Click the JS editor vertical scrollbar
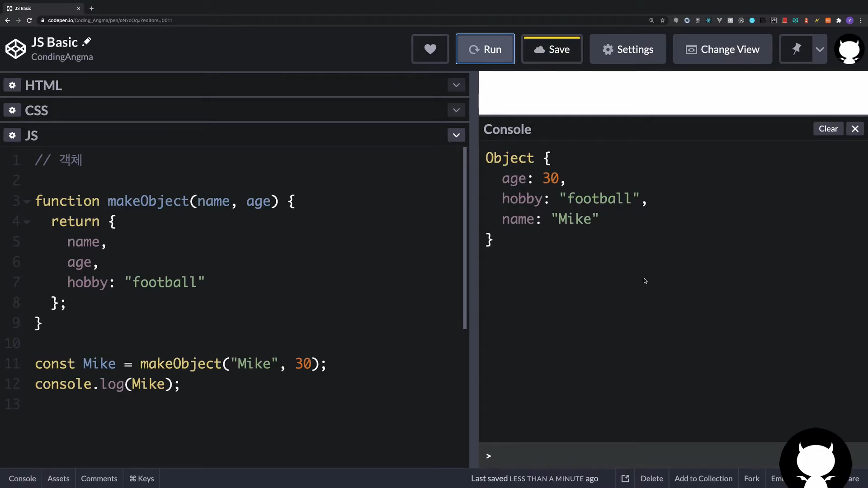Image resolution: width=868 pixels, height=488 pixels. click(465, 239)
